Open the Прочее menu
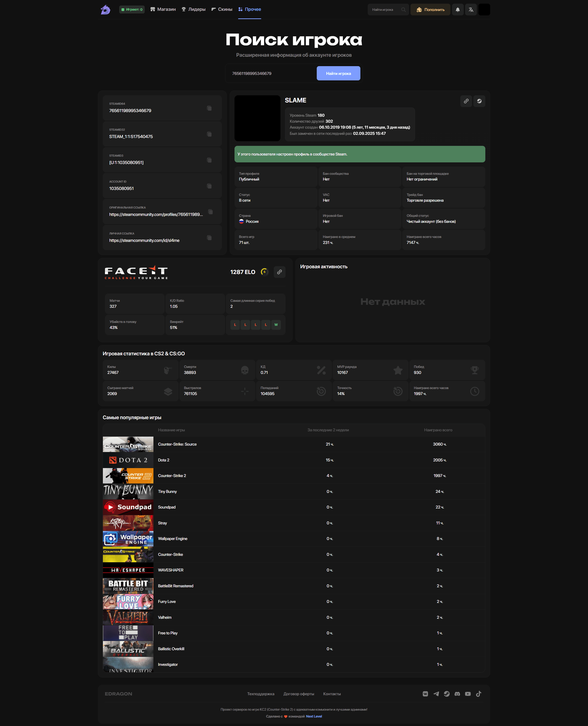The width and height of the screenshot is (588, 726). (x=250, y=9)
